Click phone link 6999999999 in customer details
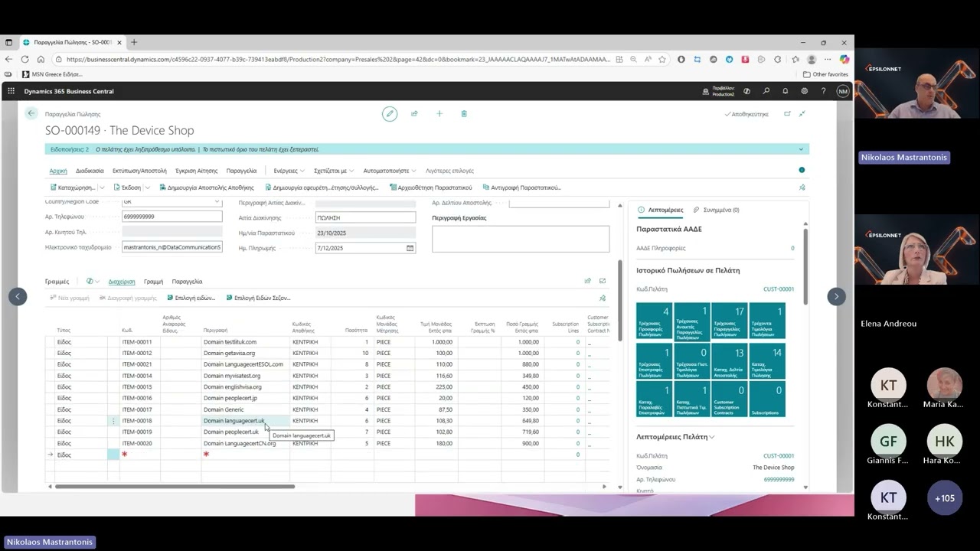Screen dimensions: 980x551 [779, 479]
